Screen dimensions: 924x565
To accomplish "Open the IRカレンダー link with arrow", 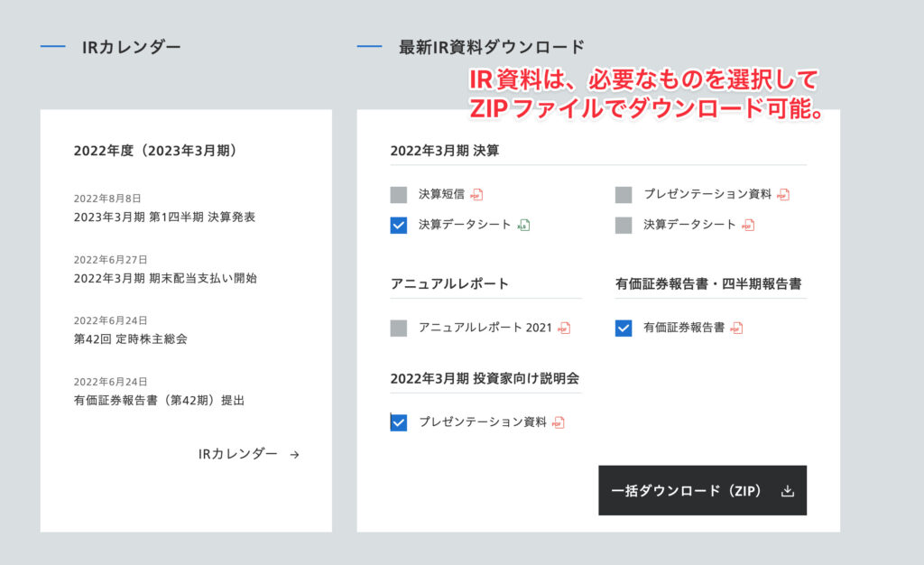I will [249, 454].
